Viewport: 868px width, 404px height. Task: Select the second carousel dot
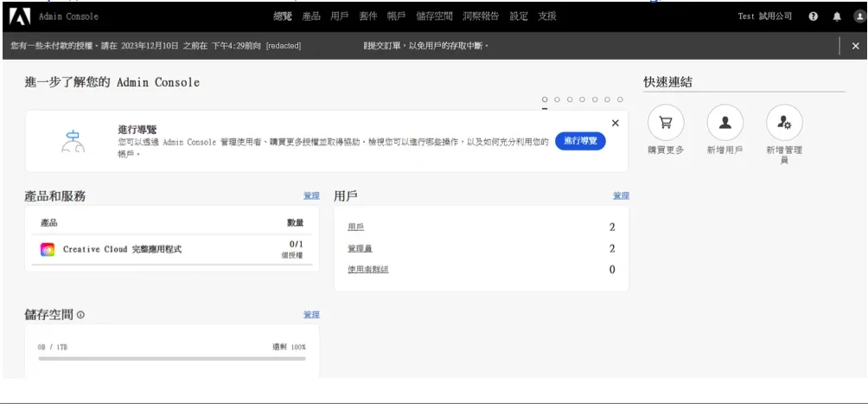click(557, 99)
